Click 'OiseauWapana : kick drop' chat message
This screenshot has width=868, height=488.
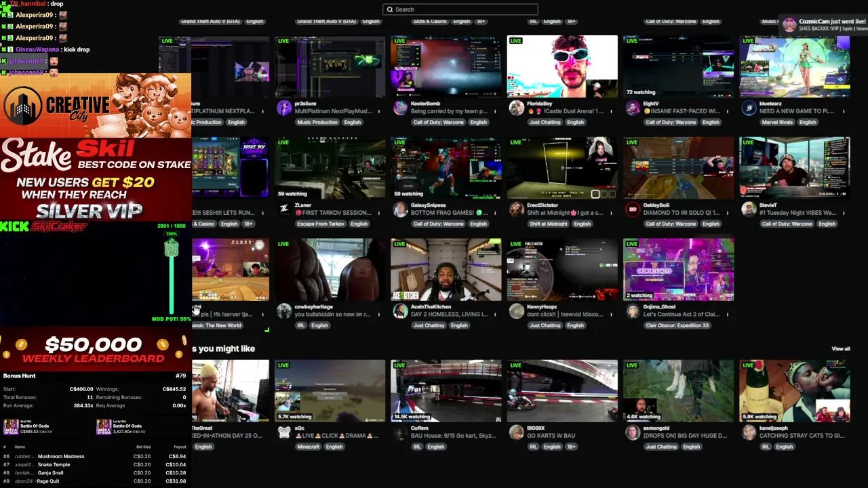pos(46,49)
